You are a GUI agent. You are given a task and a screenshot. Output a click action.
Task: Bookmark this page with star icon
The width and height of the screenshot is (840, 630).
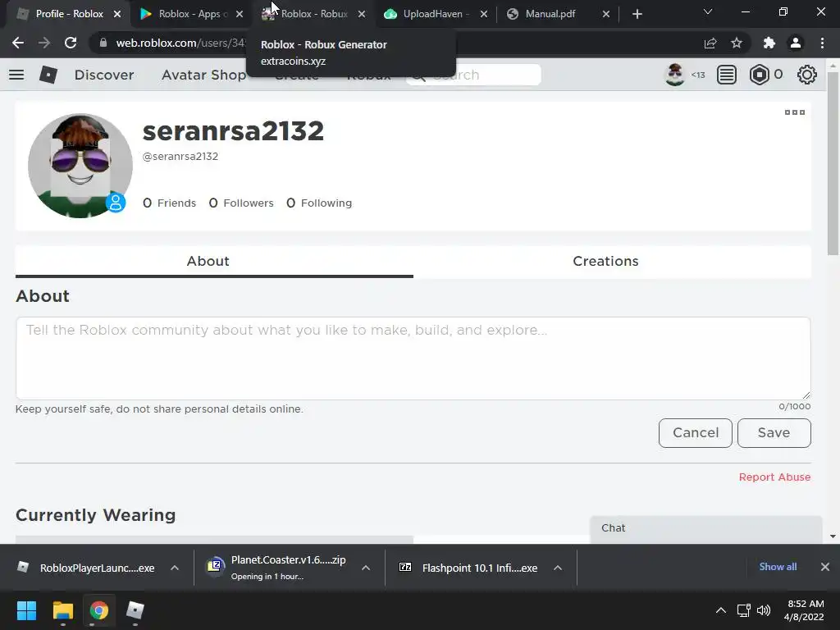(x=737, y=43)
